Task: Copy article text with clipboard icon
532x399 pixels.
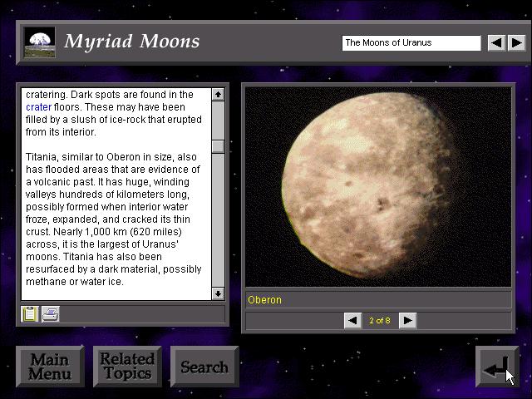Action: (x=30, y=314)
